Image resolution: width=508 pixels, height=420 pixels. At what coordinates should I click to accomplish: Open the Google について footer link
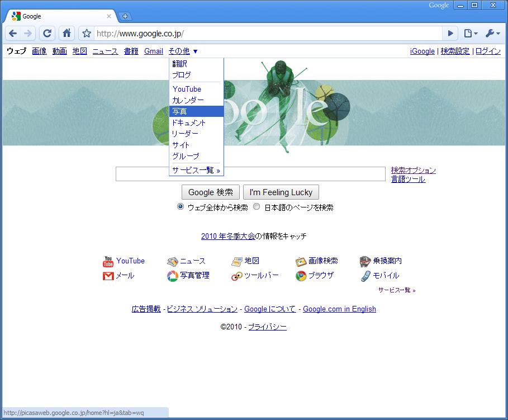click(x=270, y=309)
